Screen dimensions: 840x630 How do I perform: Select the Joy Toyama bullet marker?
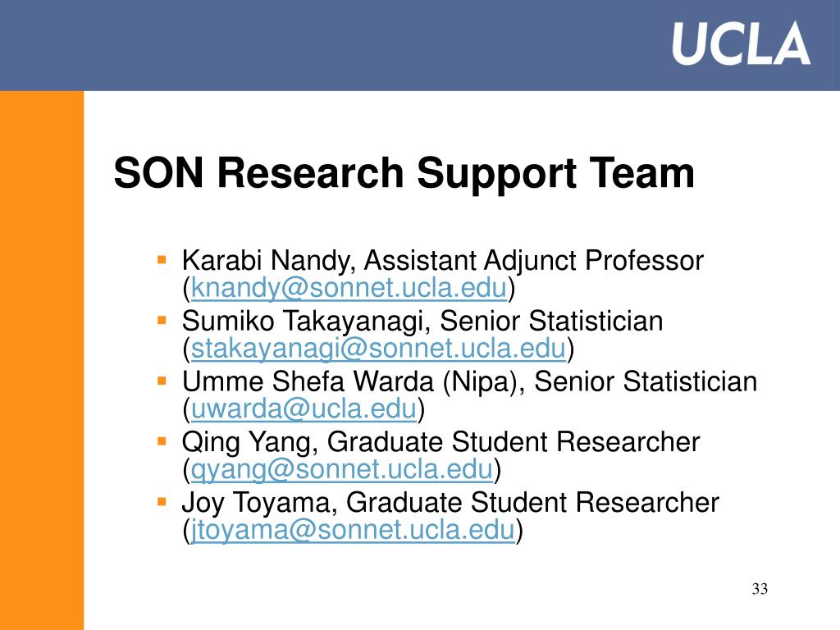pyautogui.click(x=162, y=503)
